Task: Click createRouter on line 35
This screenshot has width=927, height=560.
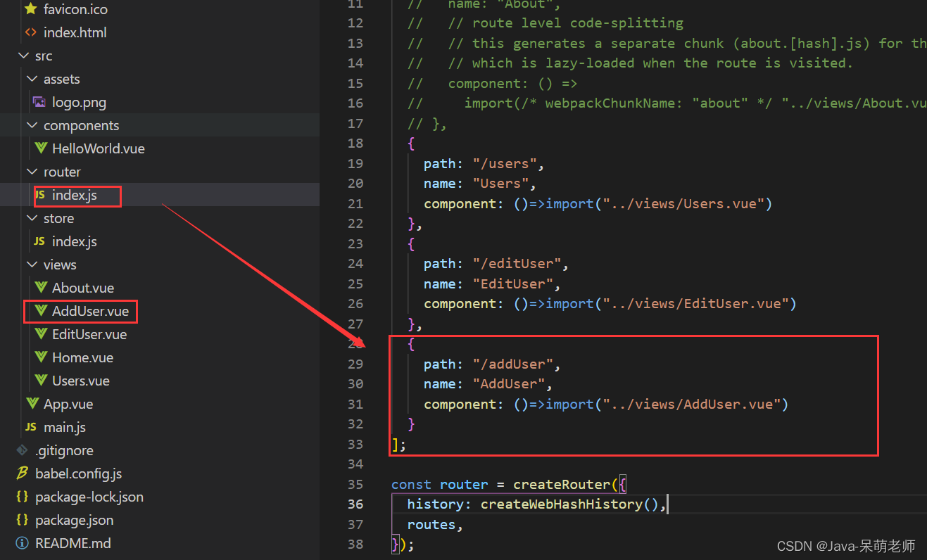Action: 562,484
